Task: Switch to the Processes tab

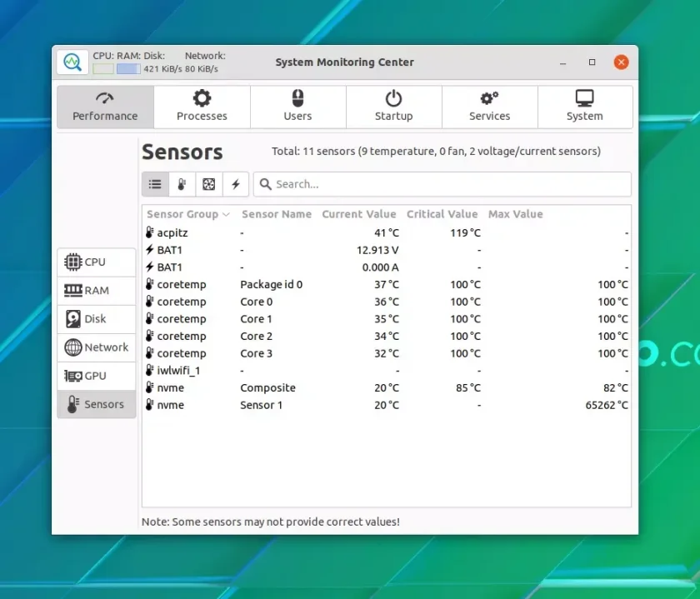Action: (202, 107)
